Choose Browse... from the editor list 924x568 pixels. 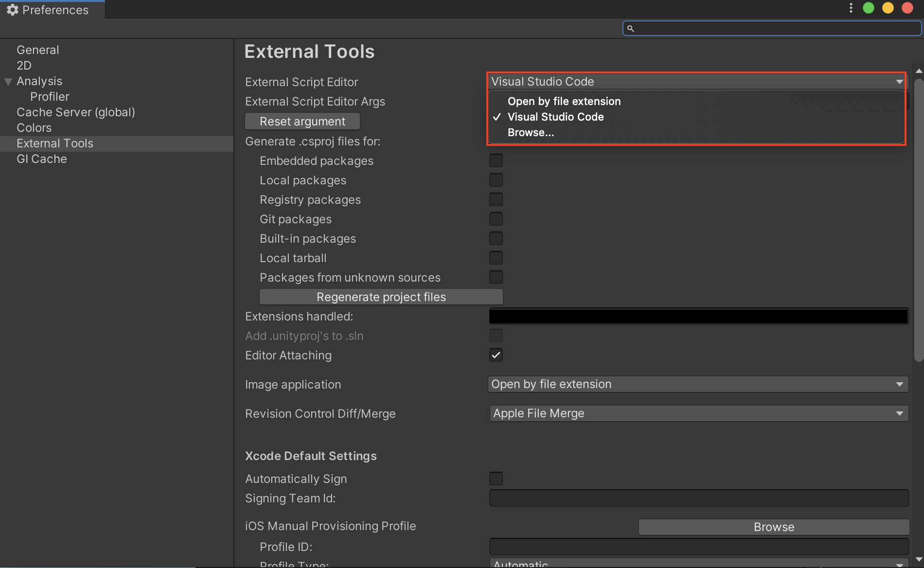[x=531, y=132]
